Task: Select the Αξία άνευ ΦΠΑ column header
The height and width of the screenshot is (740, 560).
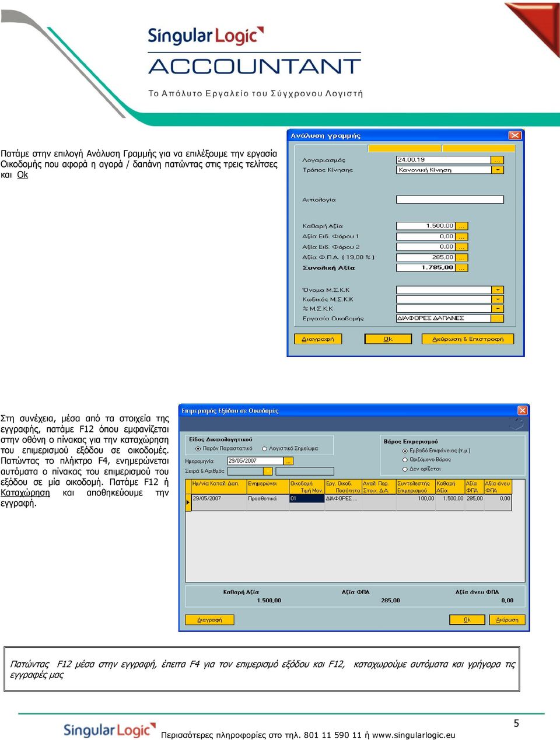Action: (498, 487)
